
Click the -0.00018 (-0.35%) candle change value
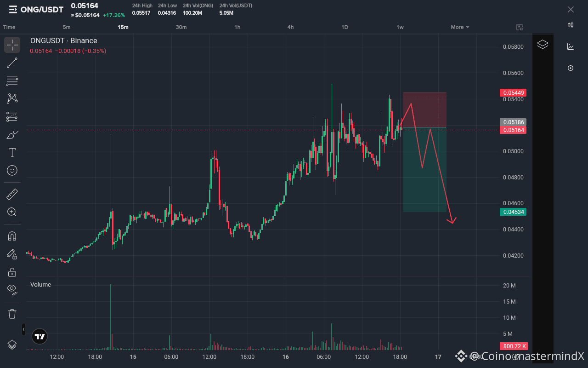[80, 51]
